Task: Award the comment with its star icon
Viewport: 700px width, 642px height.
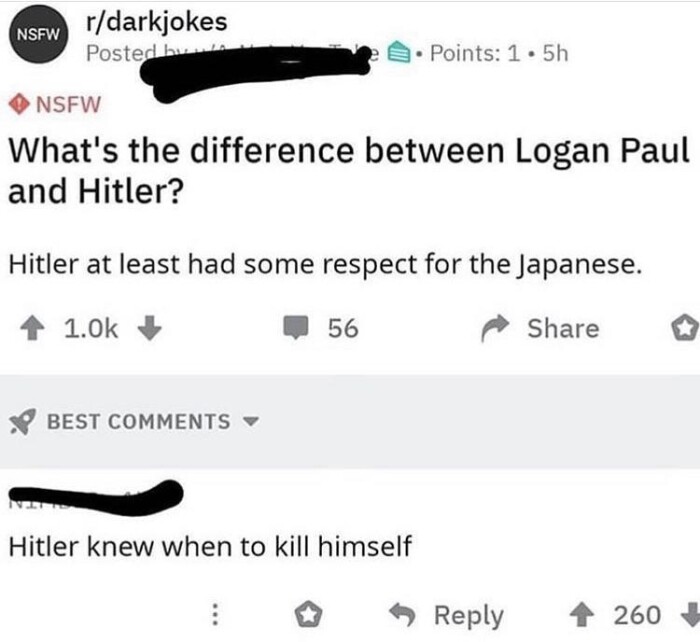Action: (x=313, y=614)
